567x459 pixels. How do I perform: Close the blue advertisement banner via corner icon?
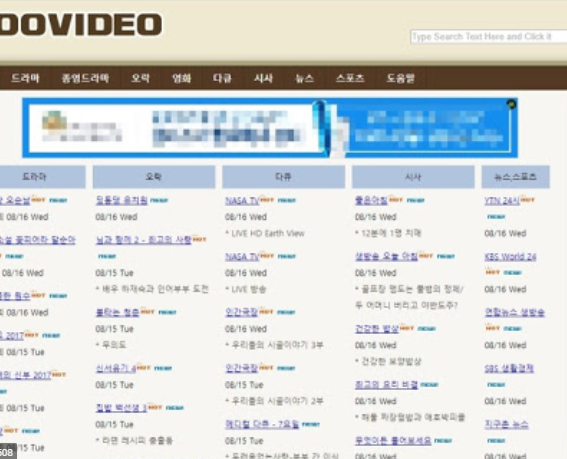click(511, 104)
